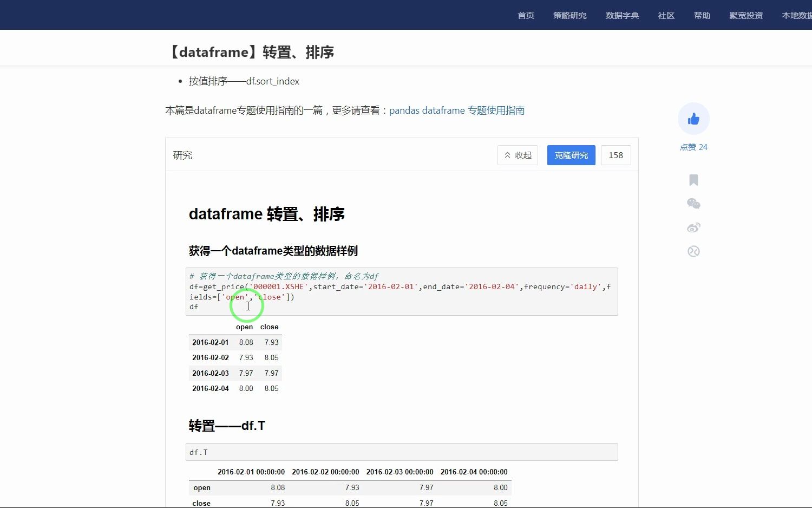Screen dimensions: 812x508
Task: Click the dataframe 转置、排序 notebook heading
Action: coord(266,214)
